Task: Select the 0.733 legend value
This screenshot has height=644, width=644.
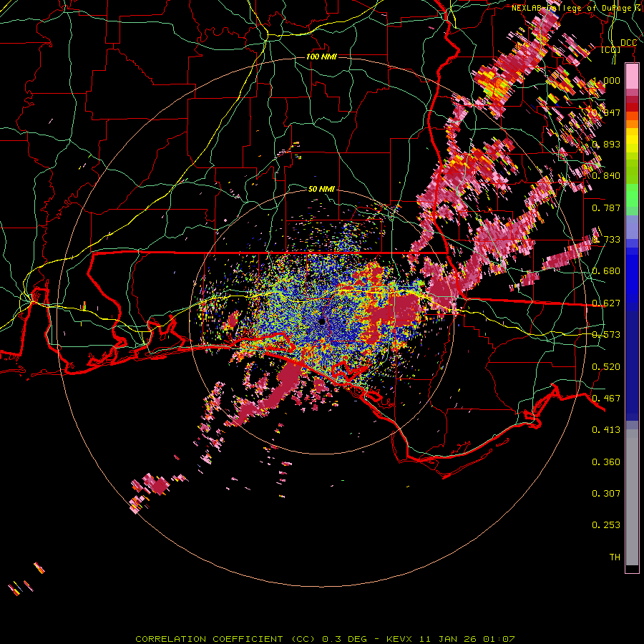Action: (606, 240)
